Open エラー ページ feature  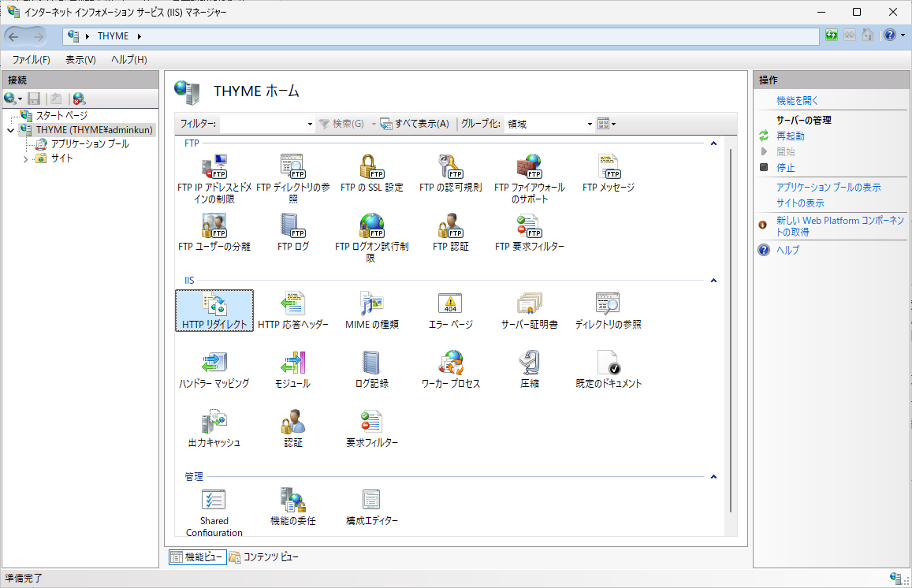point(451,311)
